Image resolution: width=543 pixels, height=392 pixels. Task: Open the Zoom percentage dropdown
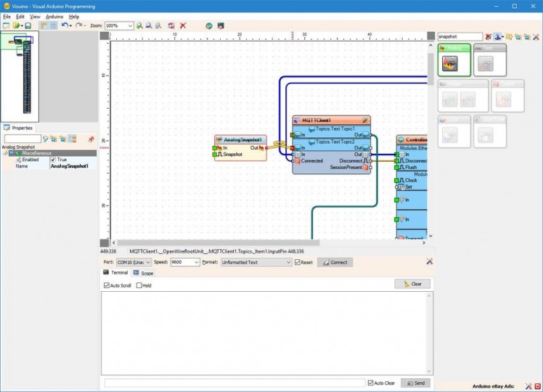(130, 25)
